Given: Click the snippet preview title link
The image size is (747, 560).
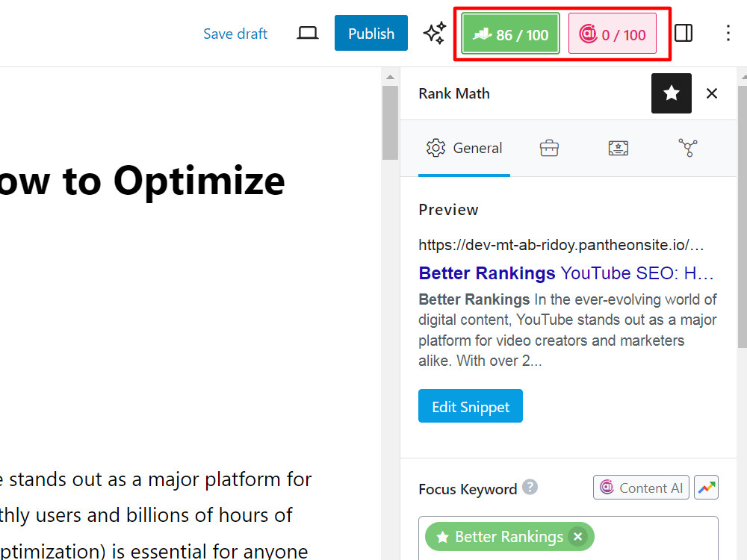Looking at the screenshot, I should (x=566, y=273).
